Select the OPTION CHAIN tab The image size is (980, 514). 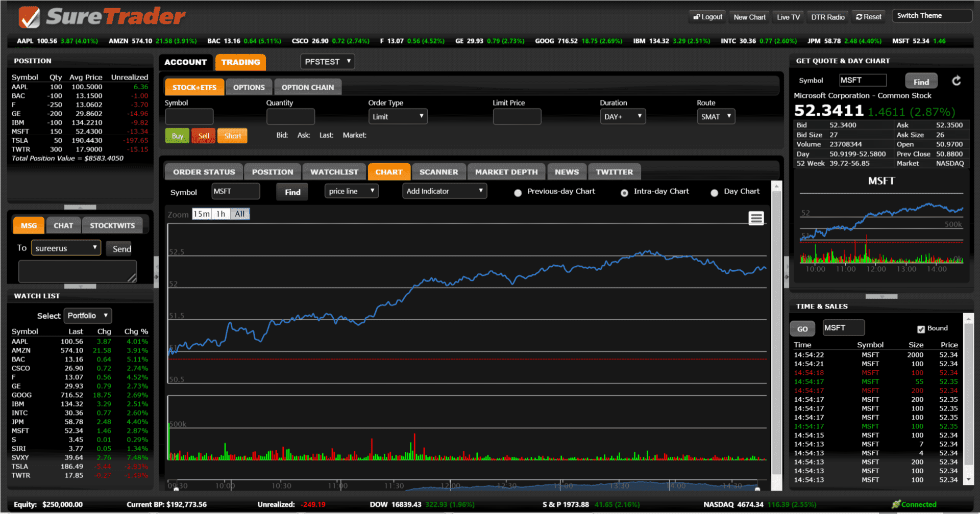pos(308,87)
